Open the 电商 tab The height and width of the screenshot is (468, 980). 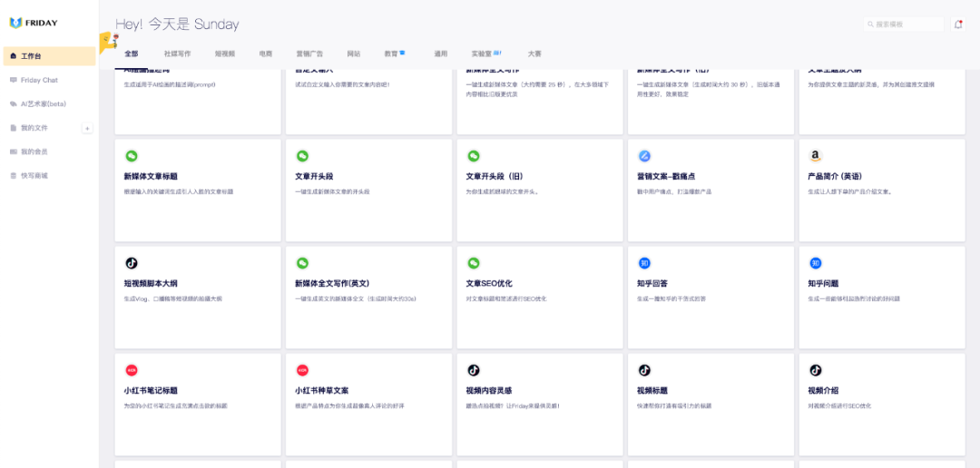(266, 54)
